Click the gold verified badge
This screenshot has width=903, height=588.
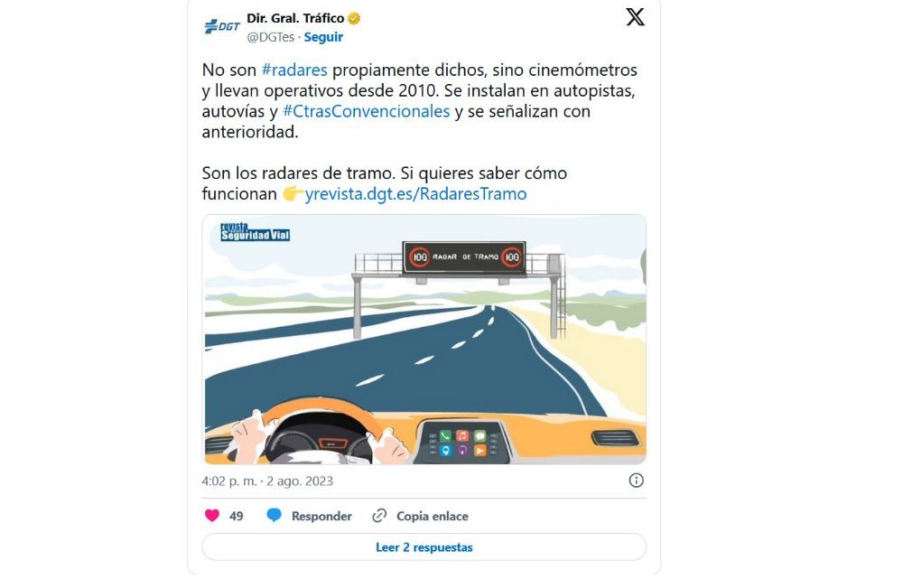[354, 18]
